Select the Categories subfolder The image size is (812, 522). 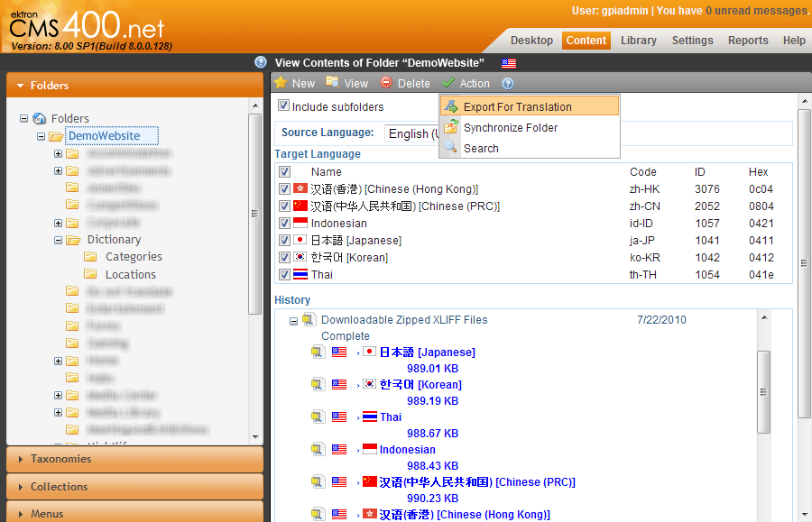tap(134, 257)
